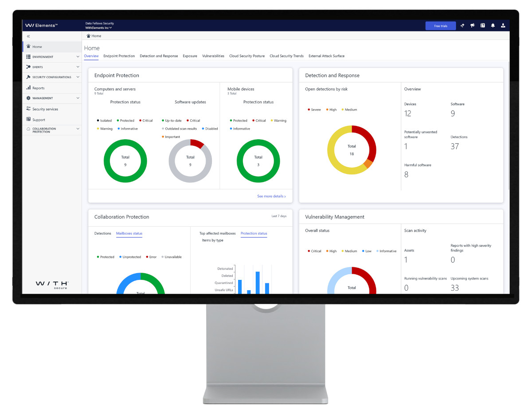Viewport: 532px width, 413px height.
Task: Open announcements megaphone icon
Action: (473, 26)
